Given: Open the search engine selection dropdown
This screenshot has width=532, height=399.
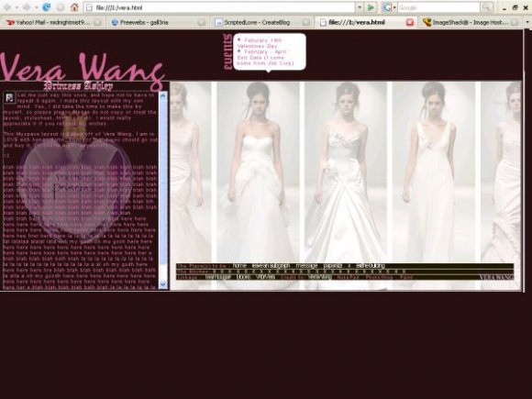Looking at the screenshot, I should [394, 7].
